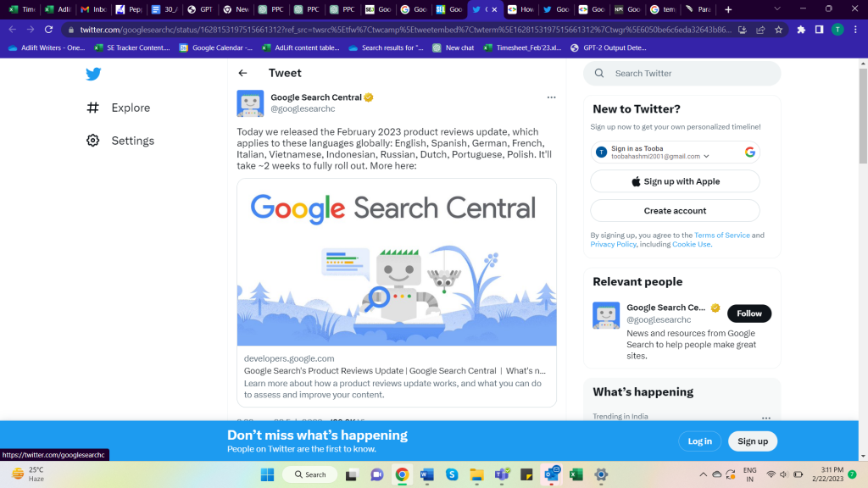The width and height of the screenshot is (868, 488).
Task: Open the 'Adlift Writers - One...' bookmark
Action: tap(47, 47)
